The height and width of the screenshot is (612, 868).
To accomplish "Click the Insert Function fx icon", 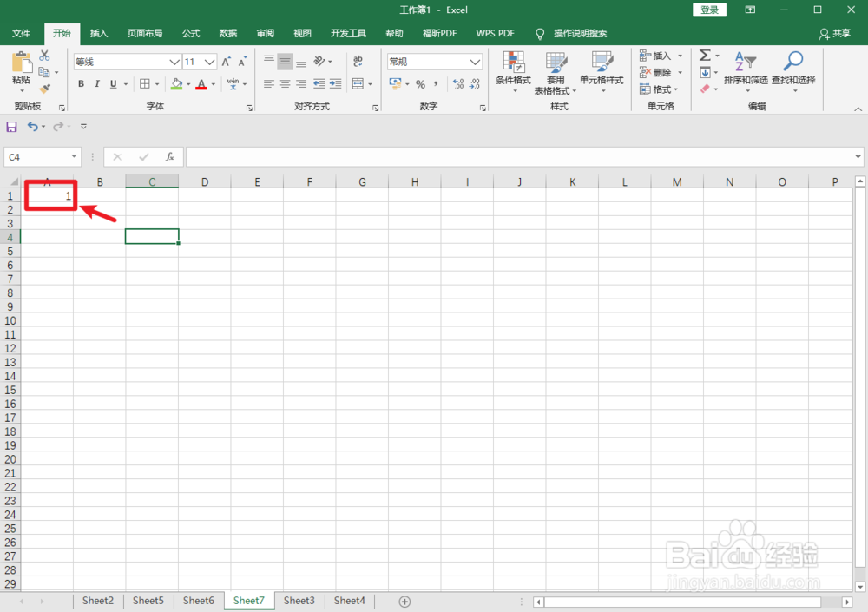I will coord(170,157).
